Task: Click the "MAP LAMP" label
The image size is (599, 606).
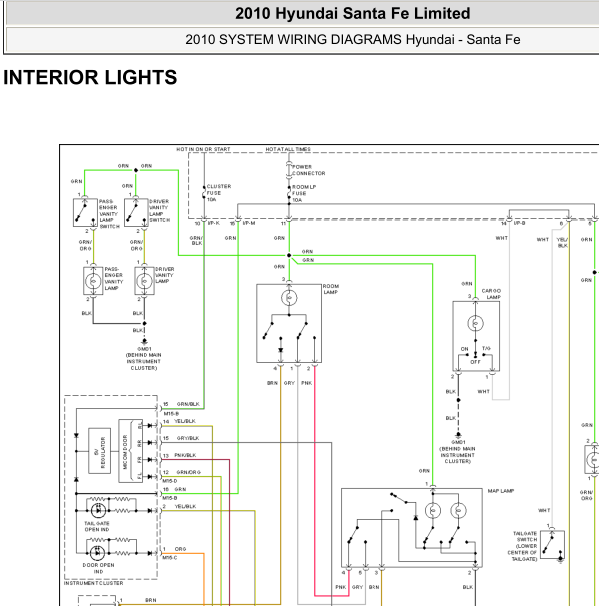Action: point(500,491)
